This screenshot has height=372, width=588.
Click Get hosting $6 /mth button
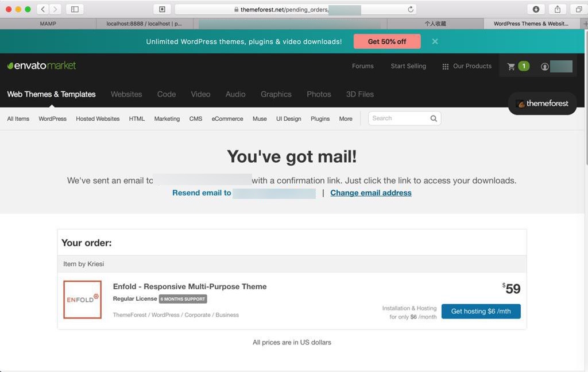click(x=481, y=311)
